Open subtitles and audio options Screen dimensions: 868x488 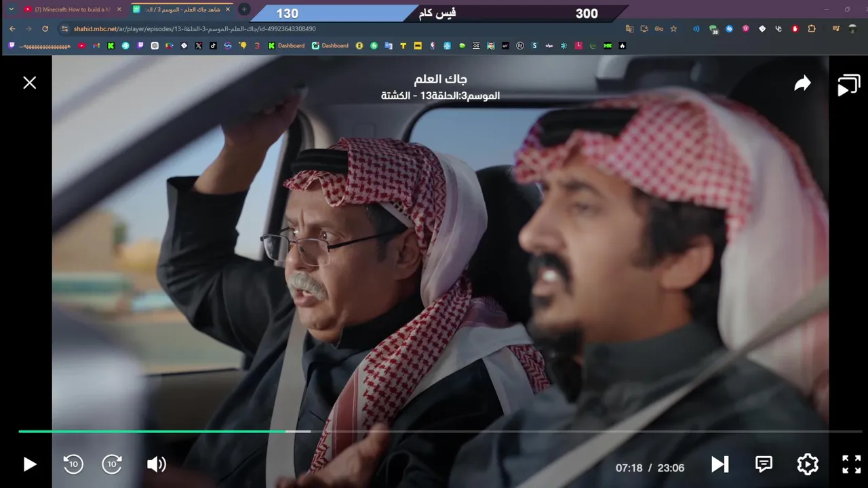click(x=764, y=464)
